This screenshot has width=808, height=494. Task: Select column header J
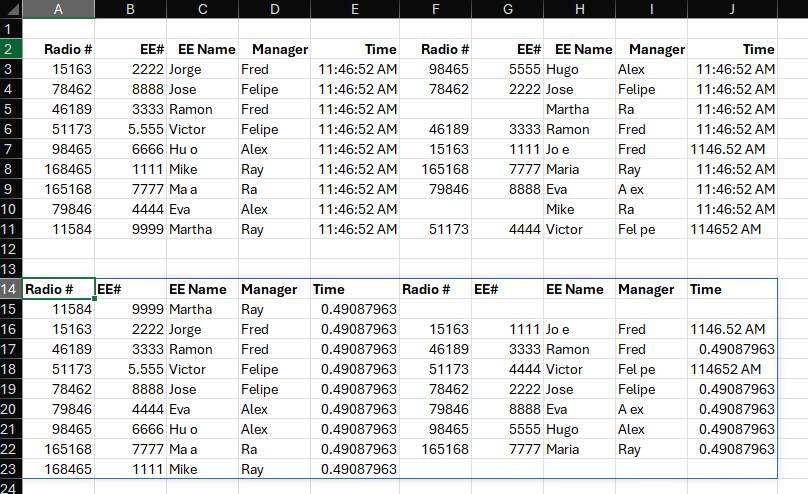click(732, 9)
